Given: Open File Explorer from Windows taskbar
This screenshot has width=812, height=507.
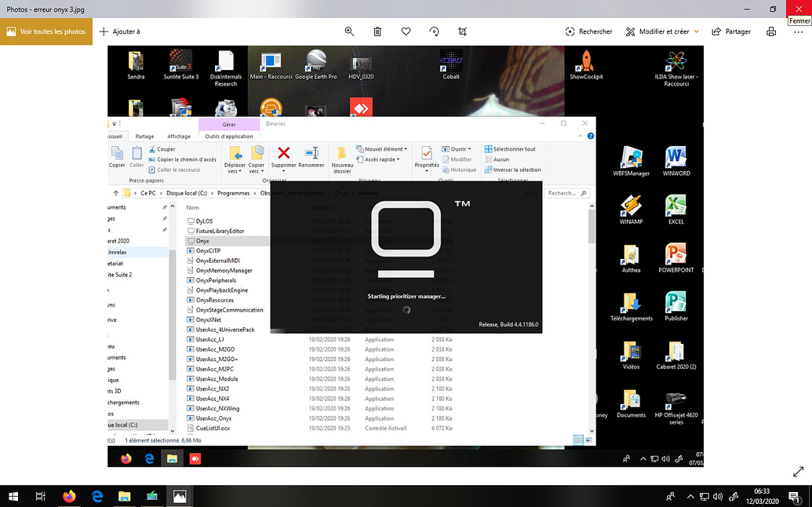Looking at the screenshot, I should point(124,497).
